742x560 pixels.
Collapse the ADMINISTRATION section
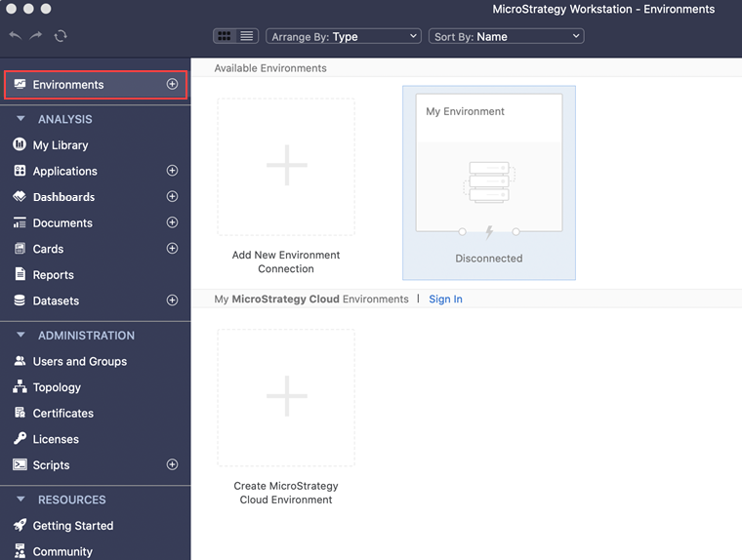tap(21, 336)
